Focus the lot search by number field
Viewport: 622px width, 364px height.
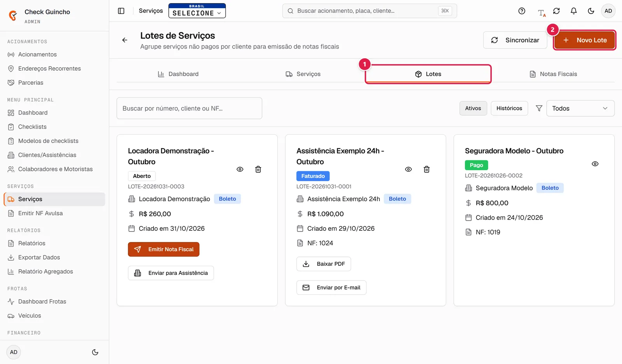click(189, 108)
